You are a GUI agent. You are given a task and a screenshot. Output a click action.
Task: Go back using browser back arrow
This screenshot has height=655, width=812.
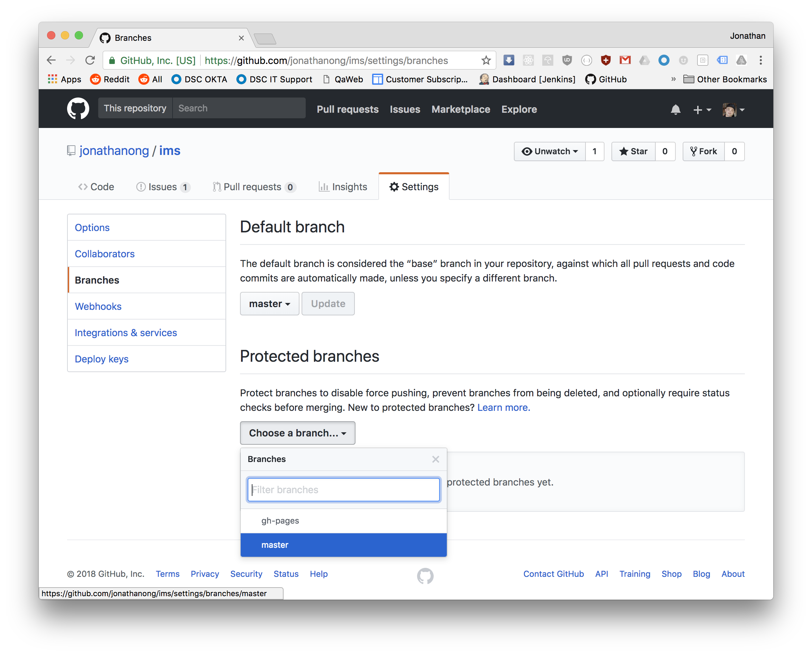(x=51, y=61)
